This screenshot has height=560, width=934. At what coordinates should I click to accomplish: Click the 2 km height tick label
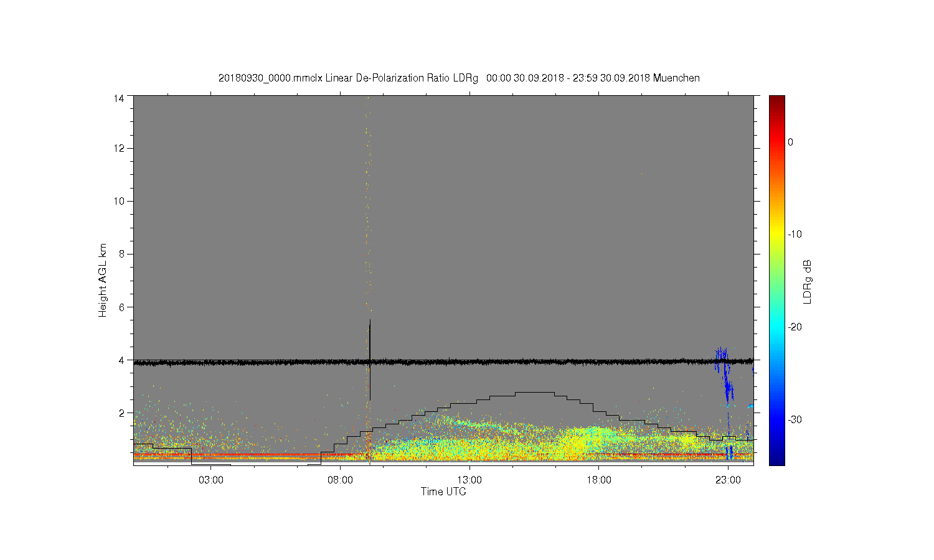121,413
